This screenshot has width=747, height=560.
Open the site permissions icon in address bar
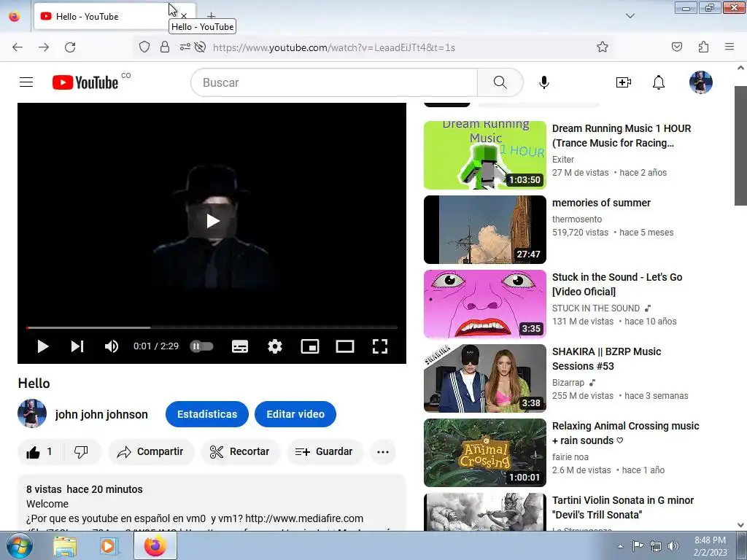click(185, 47)
